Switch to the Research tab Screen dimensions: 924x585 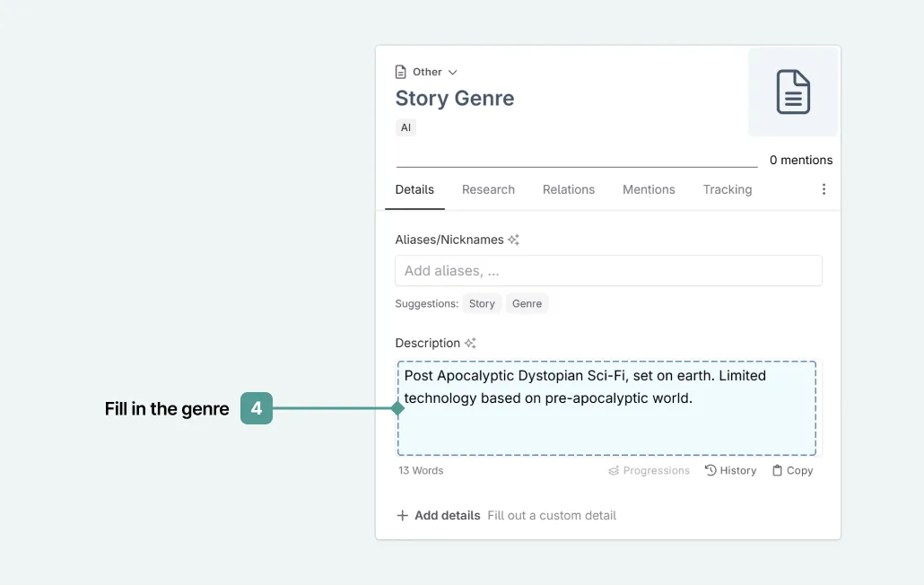[488, 189]
